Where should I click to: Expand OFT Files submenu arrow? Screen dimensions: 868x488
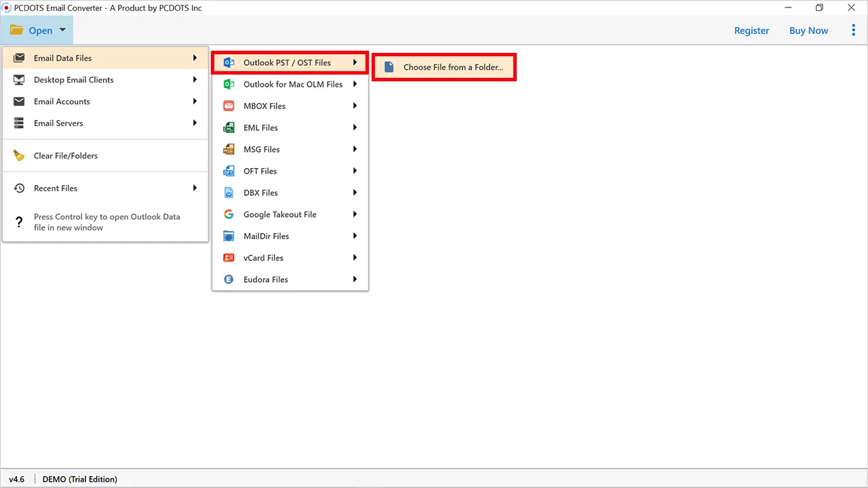[x=355, y=171]
